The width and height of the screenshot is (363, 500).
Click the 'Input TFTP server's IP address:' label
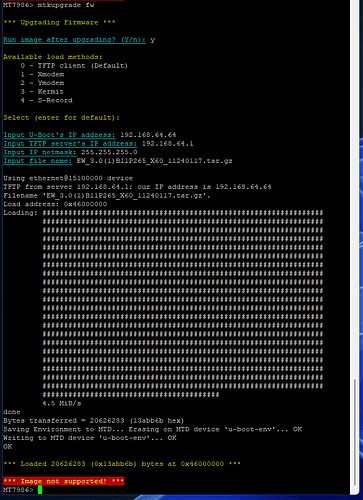click(70, 143)
